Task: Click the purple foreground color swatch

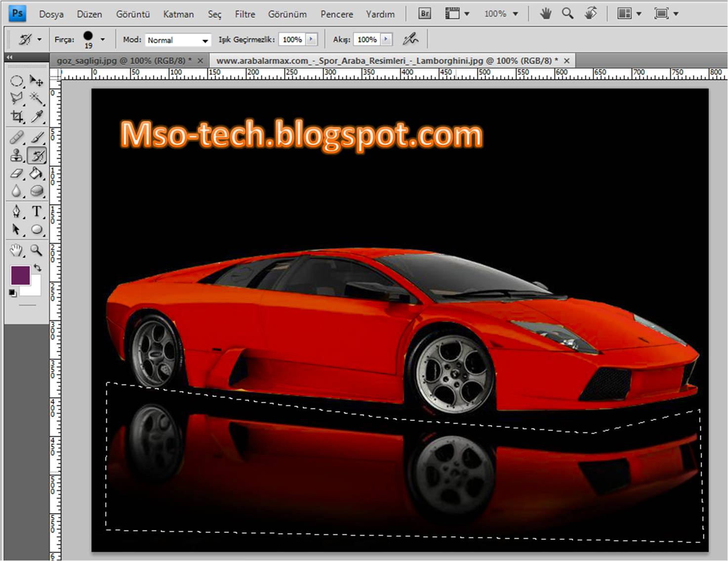Action: [20, 275]
